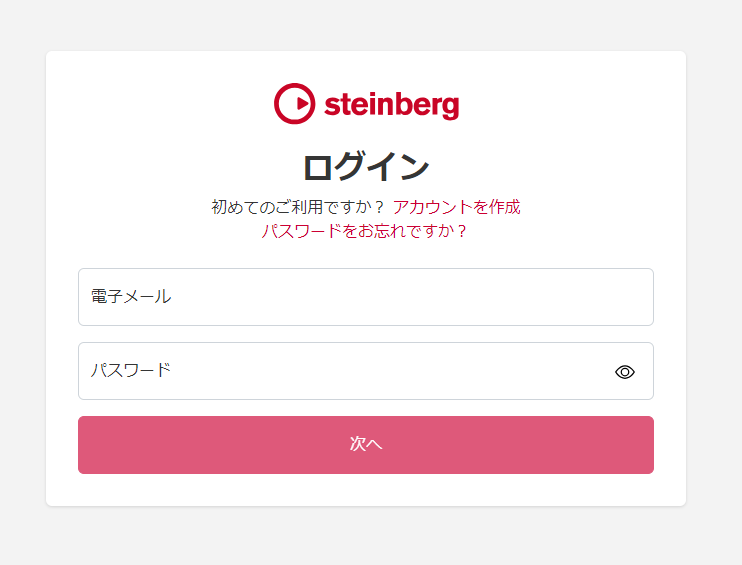Select the 電子メール placeholder label
The width and height of the screenshot is (742, 565).
click(x=131, y=297)
